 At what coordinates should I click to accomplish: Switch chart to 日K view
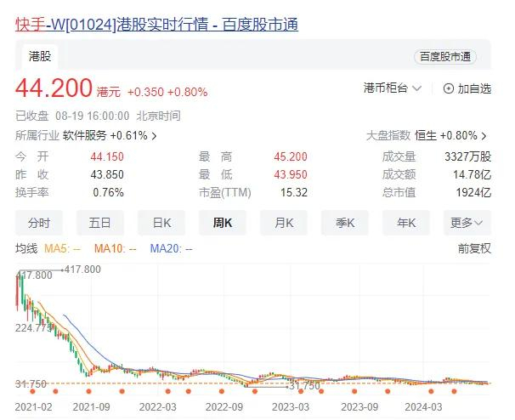161,223
